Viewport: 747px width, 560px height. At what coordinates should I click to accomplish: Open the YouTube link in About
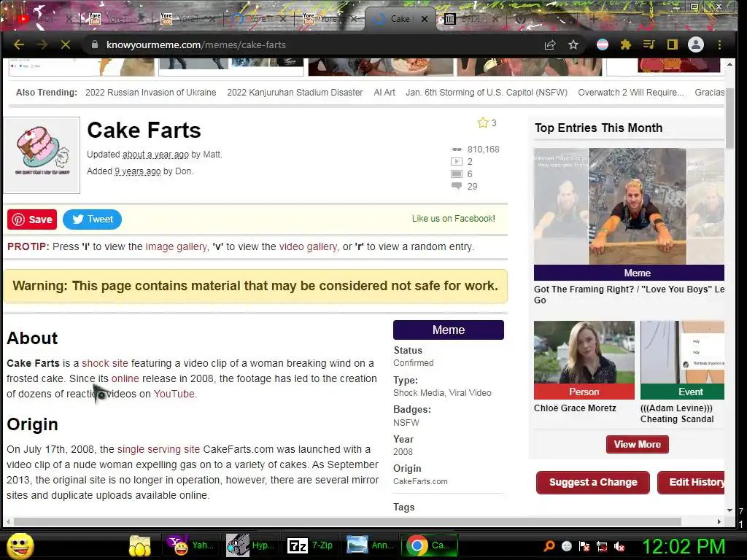pos(174,394)
